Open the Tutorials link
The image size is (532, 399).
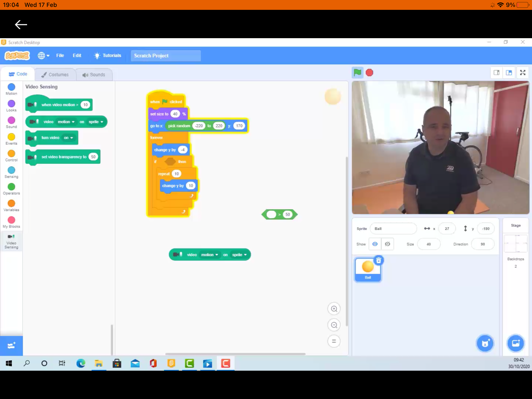click(x=108, y=56)
